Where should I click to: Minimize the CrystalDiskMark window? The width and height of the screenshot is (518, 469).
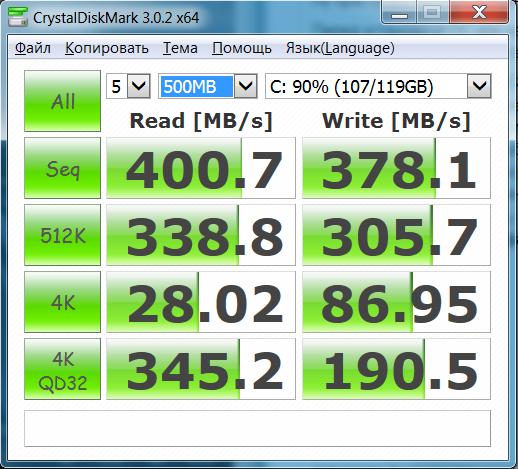coord(400,13)
